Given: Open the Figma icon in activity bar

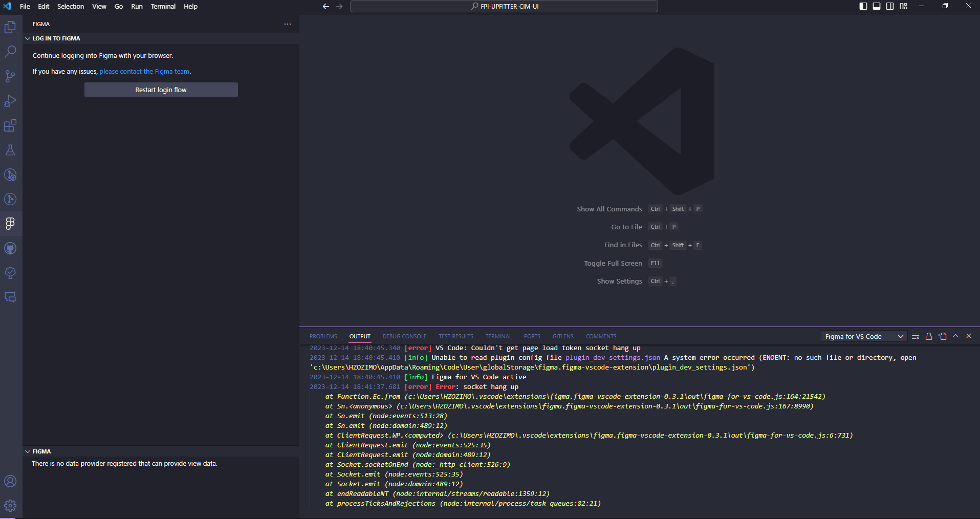Looking at the screenshot, I should click(x=10, y=224).
